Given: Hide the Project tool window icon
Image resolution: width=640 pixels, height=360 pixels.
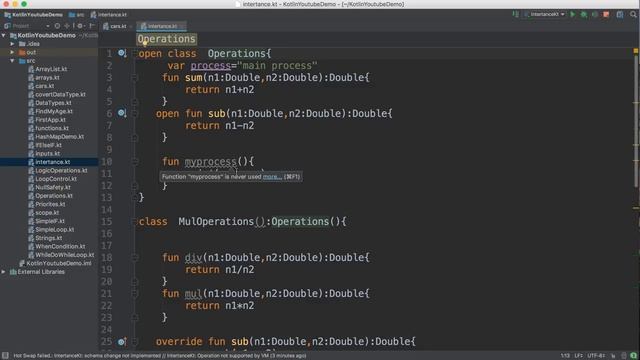Looking at the screenshot, I should coord(92,26).
